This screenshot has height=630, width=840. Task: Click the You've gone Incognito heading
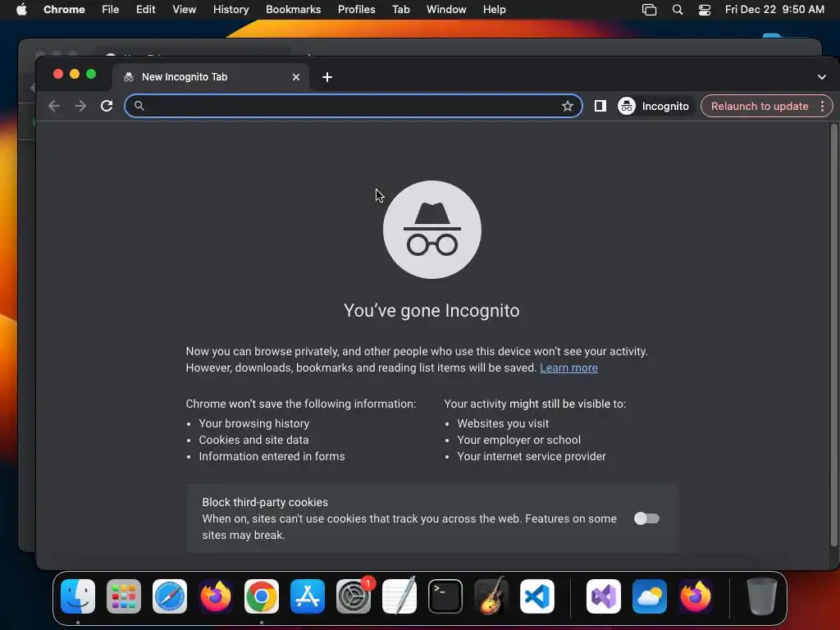click(x=431, y=311)
